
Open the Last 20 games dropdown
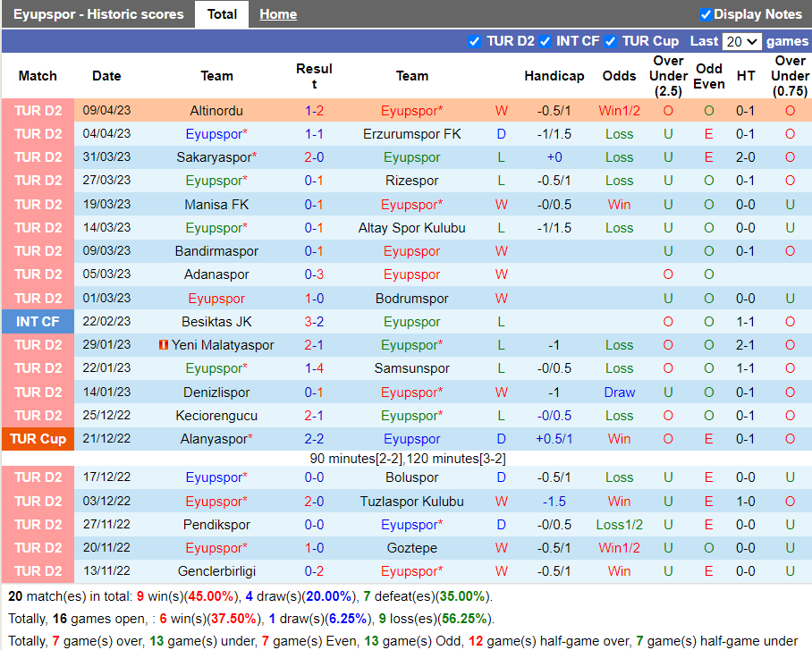(x=741, y=41)
